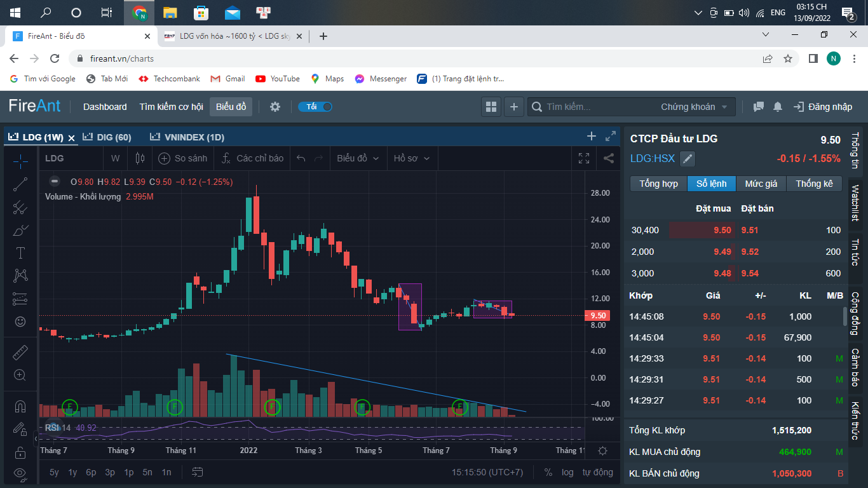
Task: Open FireAnt settings gear in navbar
Action: [x=275, y=107]
